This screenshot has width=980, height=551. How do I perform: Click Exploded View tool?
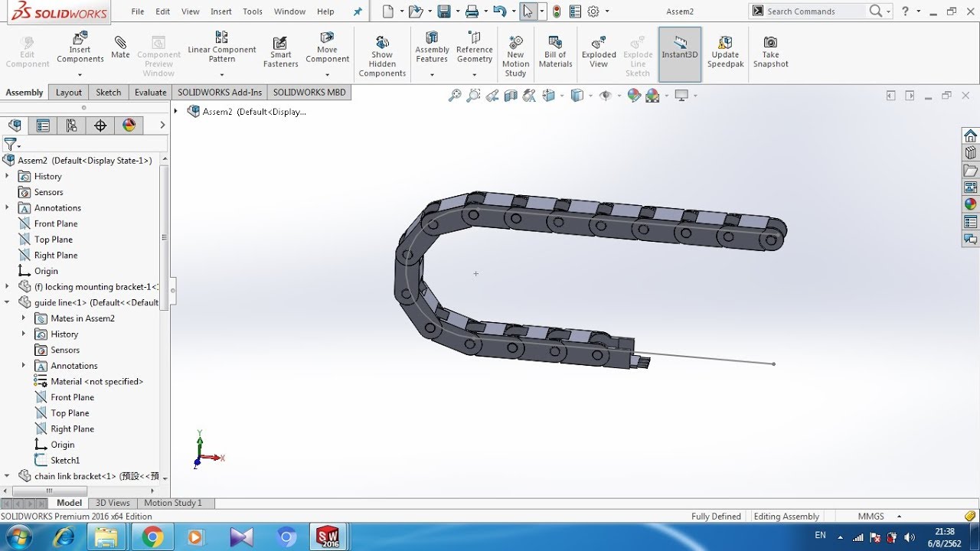point(599,52)
